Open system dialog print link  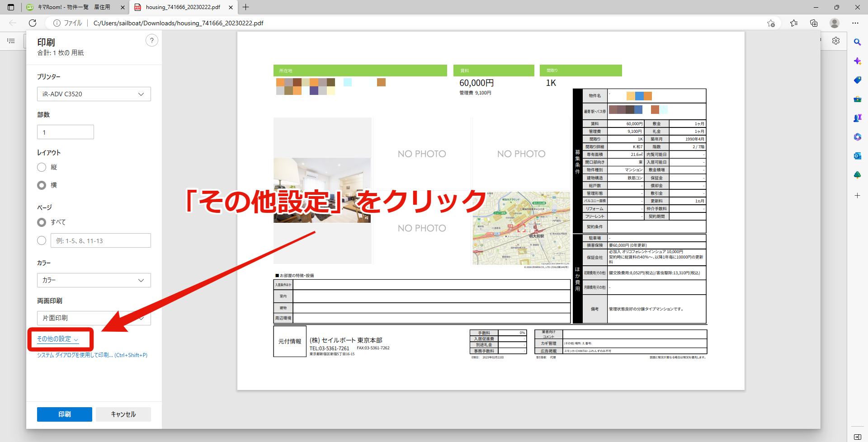[x=92, y=355]
